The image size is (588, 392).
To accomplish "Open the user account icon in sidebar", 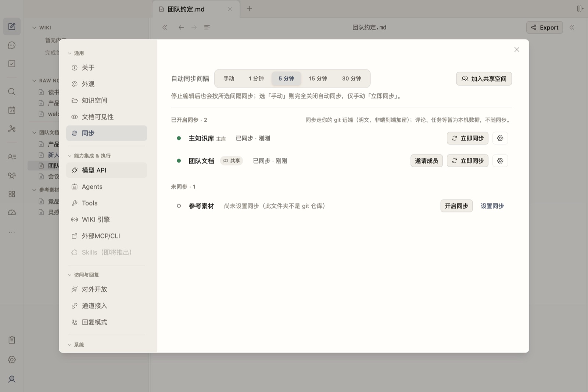I will (12, 379).
